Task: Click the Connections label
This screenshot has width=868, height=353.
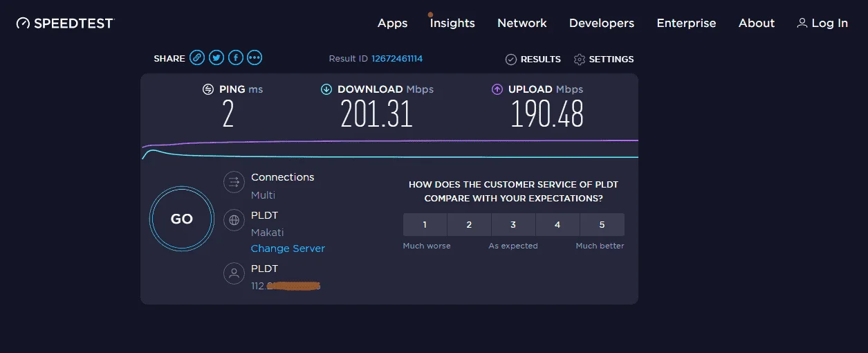Action: [x=282, y=177]
